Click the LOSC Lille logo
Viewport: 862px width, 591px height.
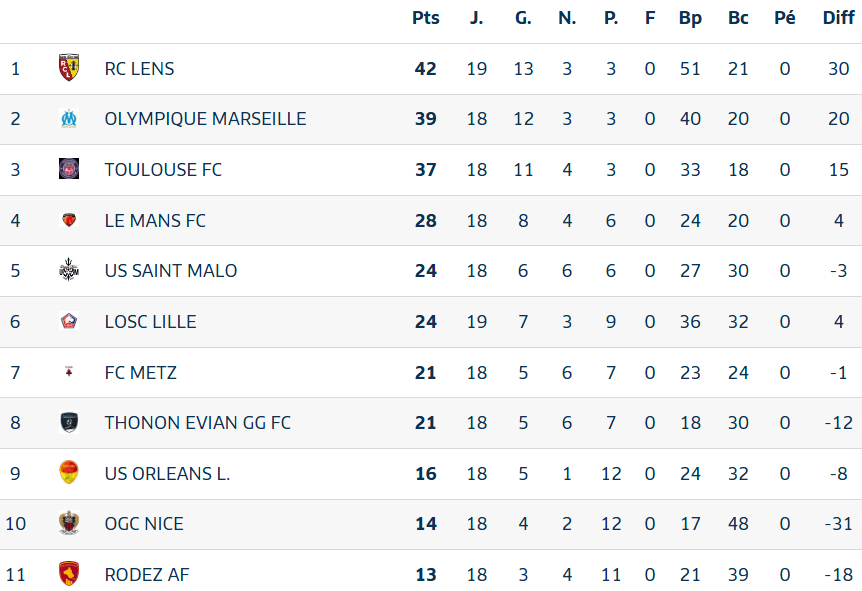click(69, 321)
